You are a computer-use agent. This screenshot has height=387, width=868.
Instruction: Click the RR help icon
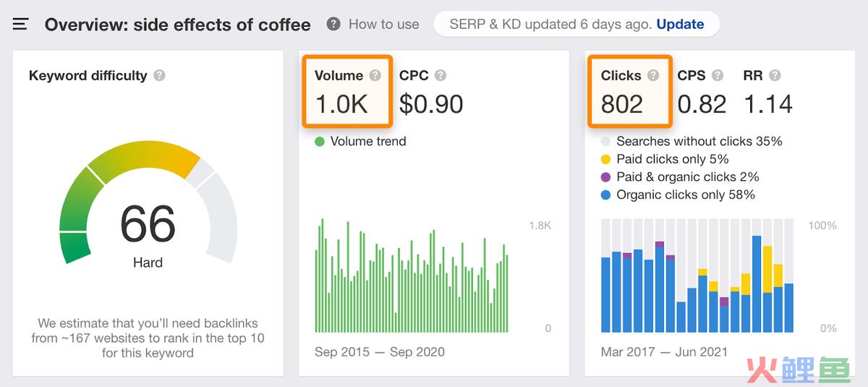pos(775,75)
